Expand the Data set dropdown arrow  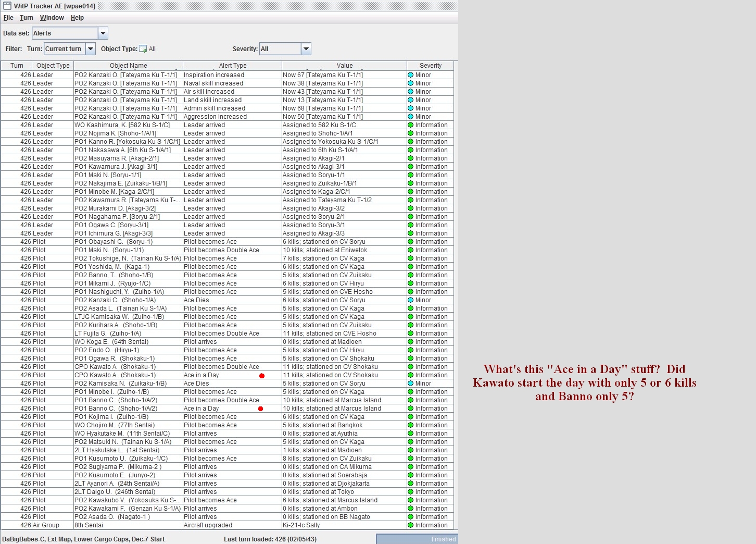click(x=103, y=33)
